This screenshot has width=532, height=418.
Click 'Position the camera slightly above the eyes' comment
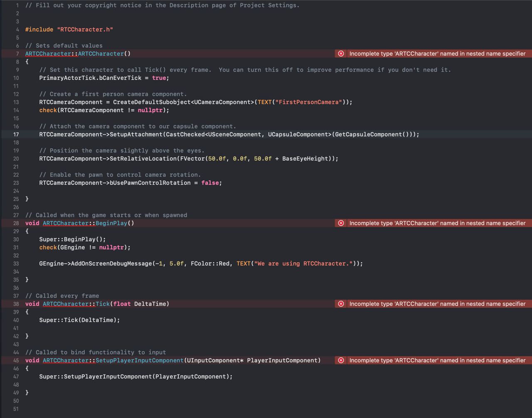pyautogui.click(x=122, y=150)
